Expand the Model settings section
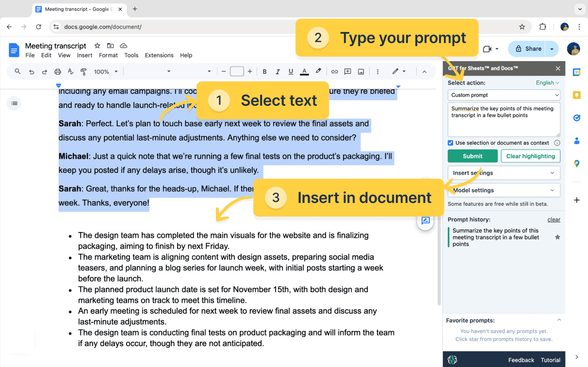 [504, 190]
